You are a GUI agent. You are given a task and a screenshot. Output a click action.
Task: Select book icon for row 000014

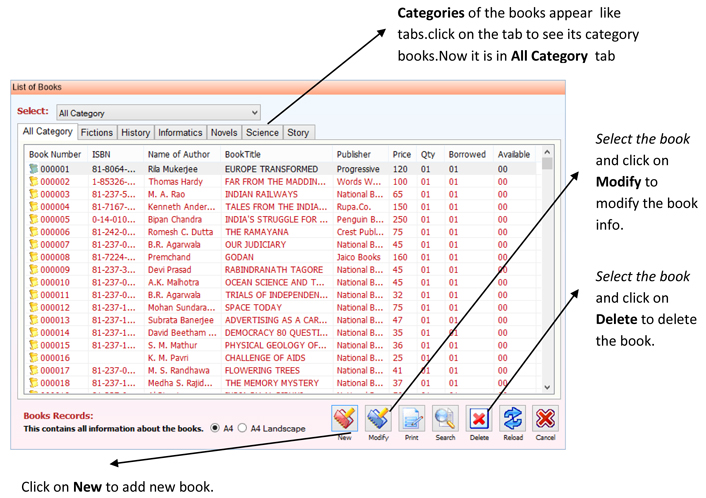pos(33,333)
